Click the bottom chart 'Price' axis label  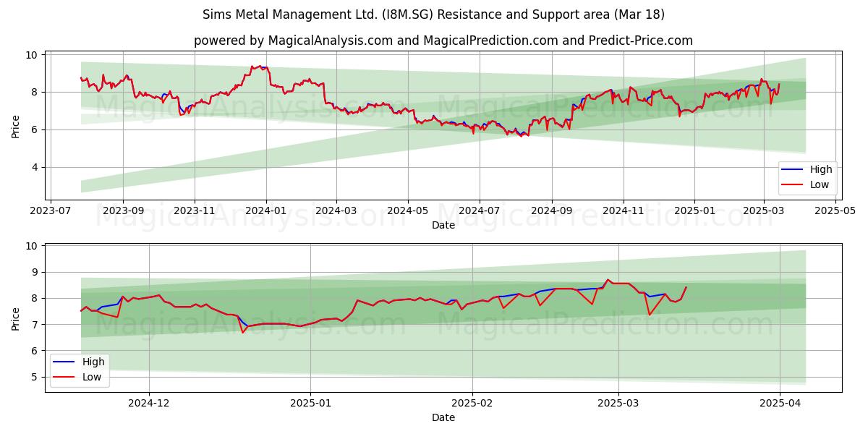[16, 318]
